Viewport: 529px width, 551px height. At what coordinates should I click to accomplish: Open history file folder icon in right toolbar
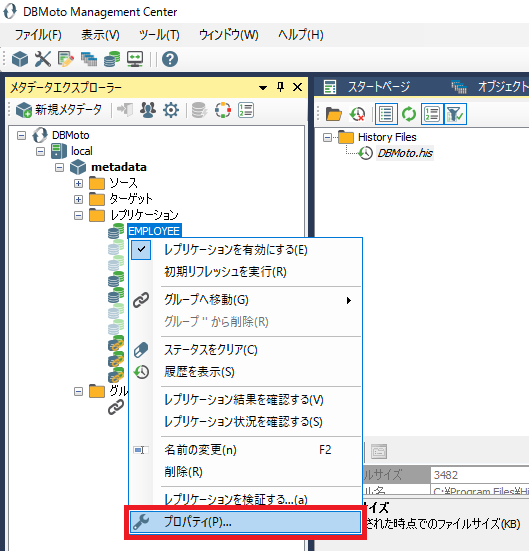point(334,114)
